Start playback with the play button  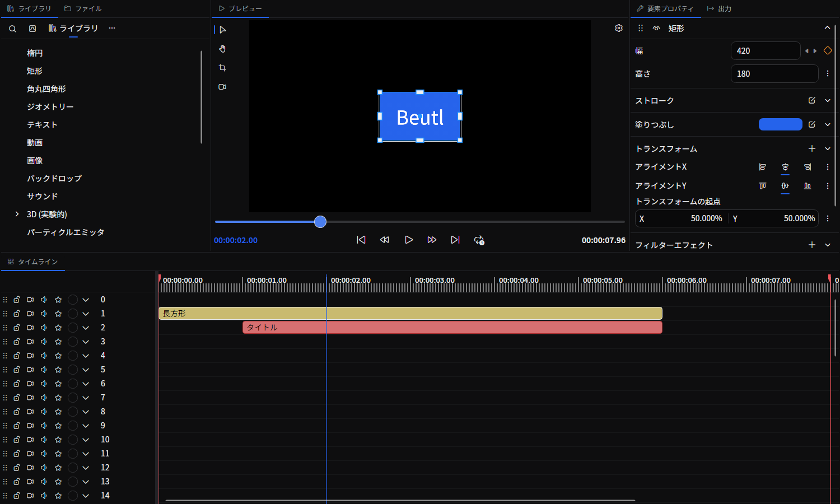[409, 240]
